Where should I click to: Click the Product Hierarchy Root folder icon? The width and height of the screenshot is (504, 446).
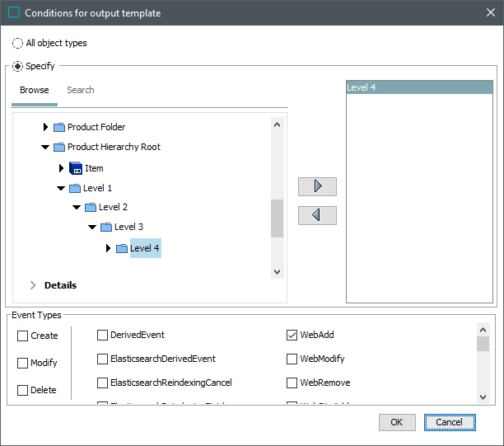pyautogui.click(x=59, y=148)
